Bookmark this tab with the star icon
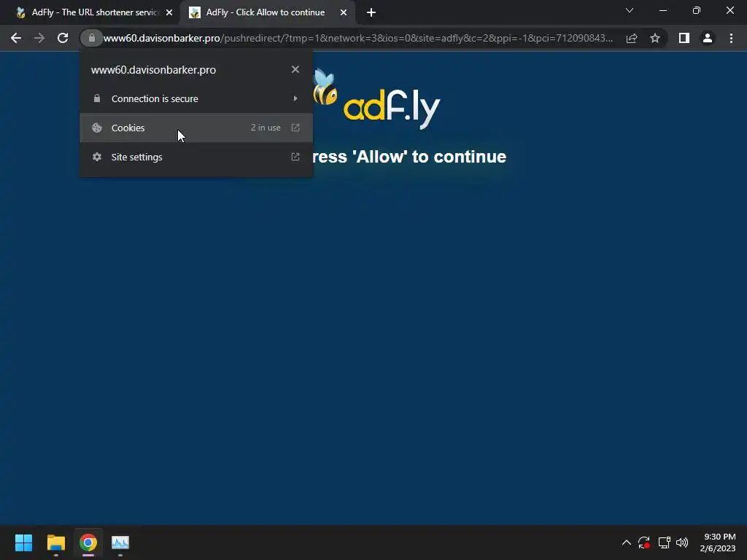The width and height of the screenshot is (747, 560). pyautogui.click(x=655, y=38)
